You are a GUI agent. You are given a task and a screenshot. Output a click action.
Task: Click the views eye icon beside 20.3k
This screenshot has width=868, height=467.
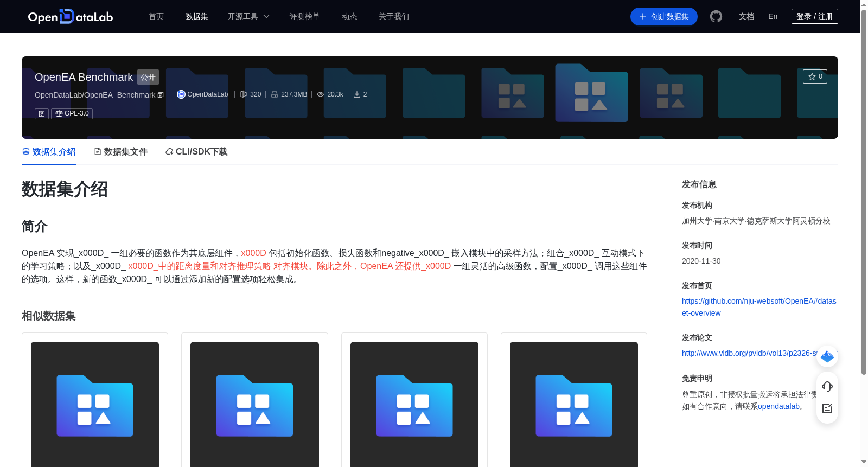pos(321,94)
